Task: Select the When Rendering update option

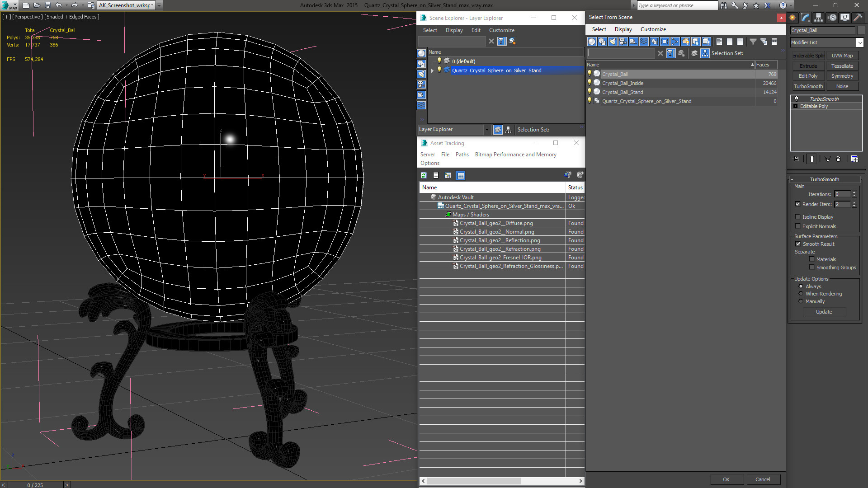Action: (801, 294)
